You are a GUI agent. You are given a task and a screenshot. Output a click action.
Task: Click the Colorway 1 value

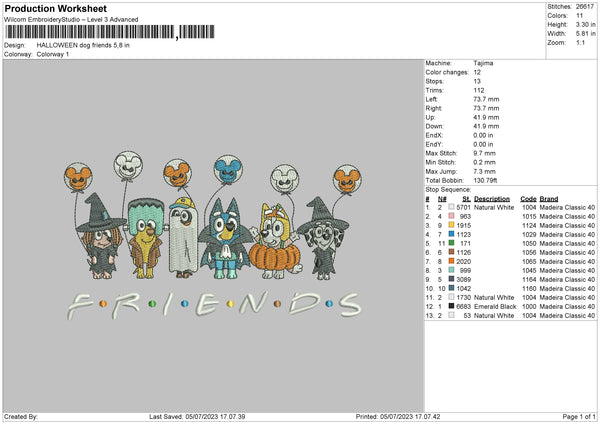tap(53, 54)
